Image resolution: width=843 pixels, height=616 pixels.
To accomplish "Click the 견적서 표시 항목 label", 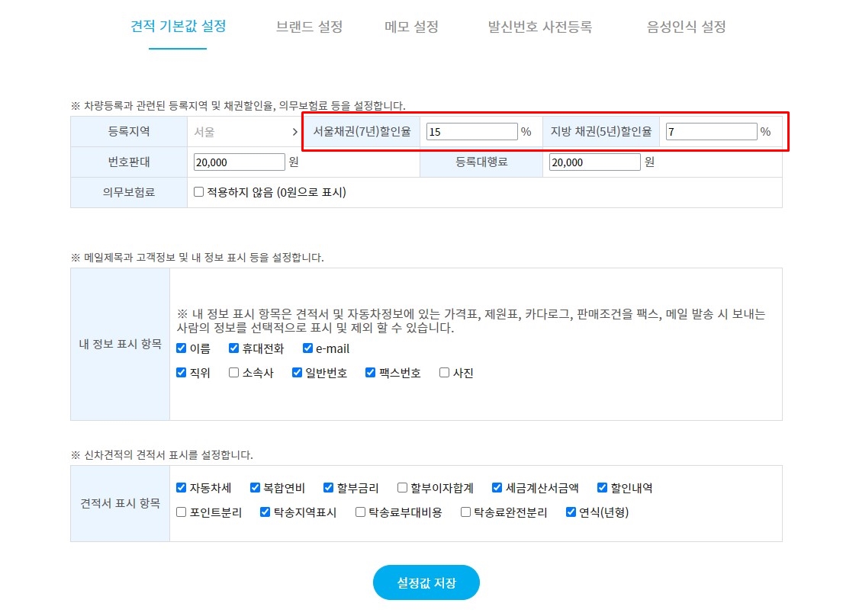I will 120,502.
